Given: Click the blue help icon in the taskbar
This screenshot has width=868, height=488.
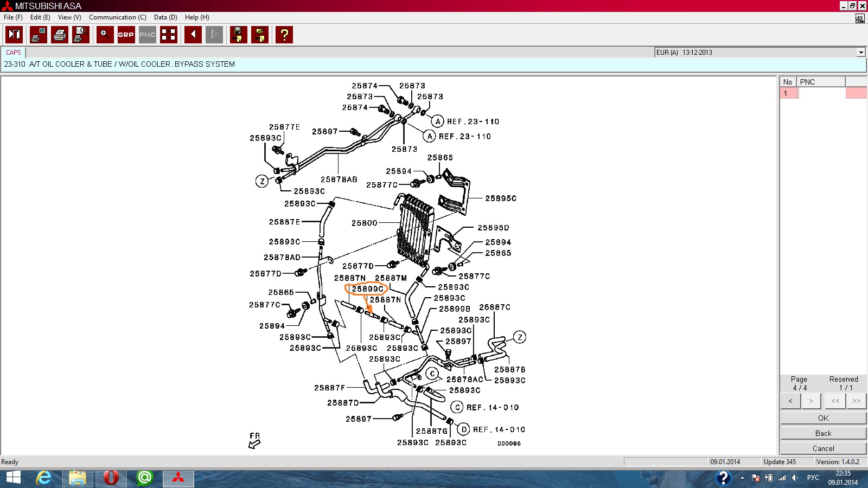Looking at the screenshot, I should [723, 478].
